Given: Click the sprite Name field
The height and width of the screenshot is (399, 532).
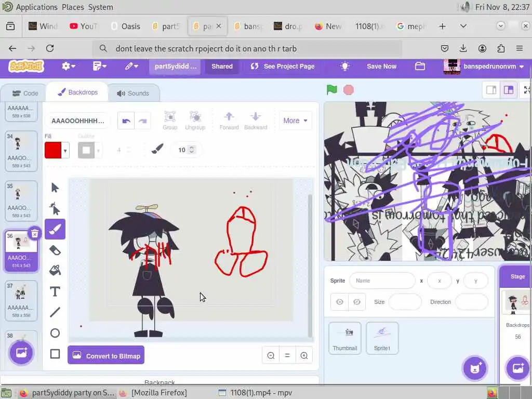Looking at the screenshot, I should 382,281.
